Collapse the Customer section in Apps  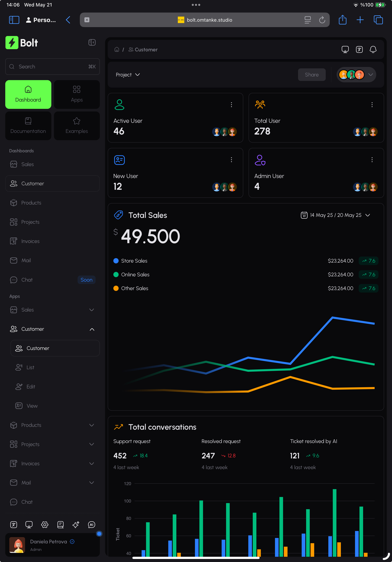tap(92, 329)
